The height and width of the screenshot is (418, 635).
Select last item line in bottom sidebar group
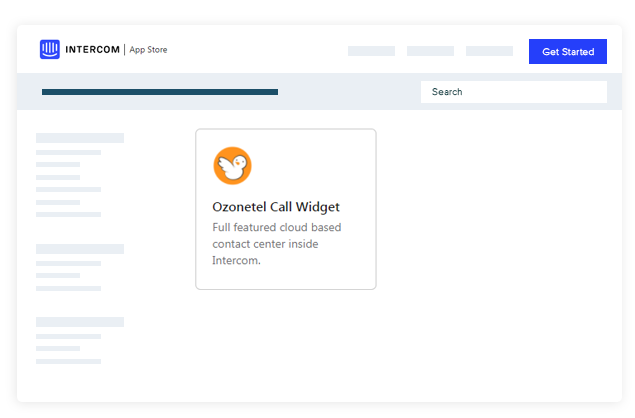coord(68,362)
